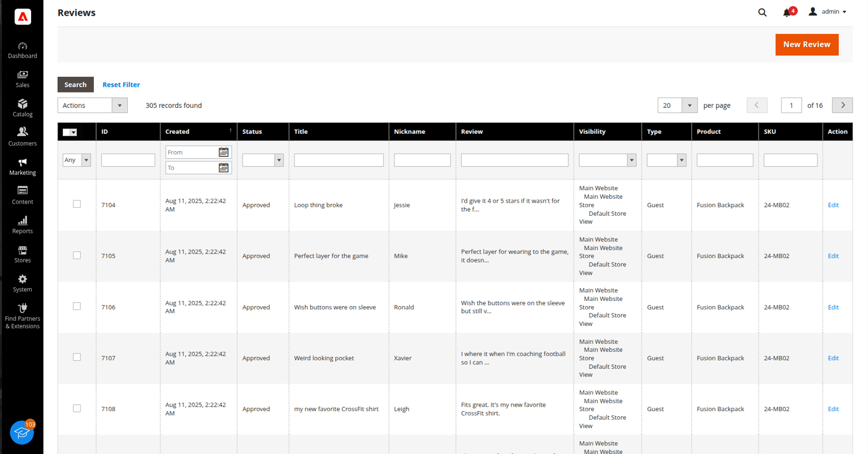This screenshot has width=868, height=454.
Task: Click the Reset Filter link
Action: 121,85
